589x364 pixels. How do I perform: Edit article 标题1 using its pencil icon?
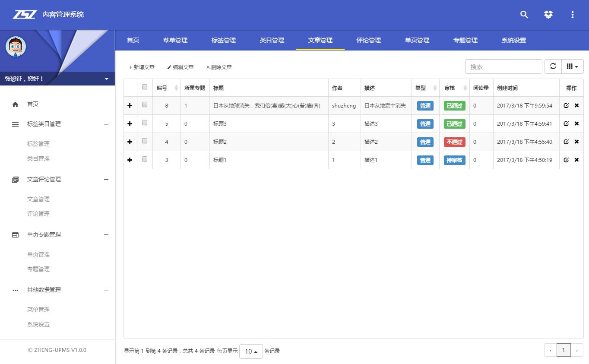[x=567, y=160]
